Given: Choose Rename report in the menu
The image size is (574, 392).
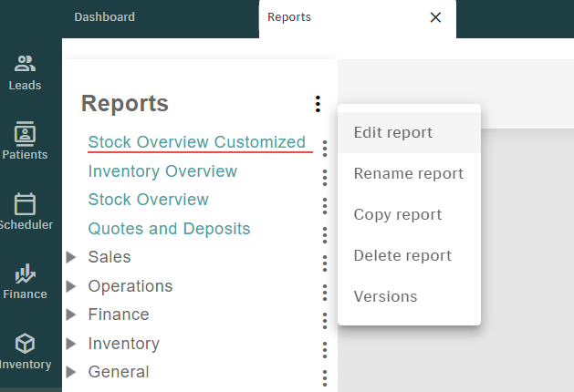Looking at the screenshot, I should [408, 173].
